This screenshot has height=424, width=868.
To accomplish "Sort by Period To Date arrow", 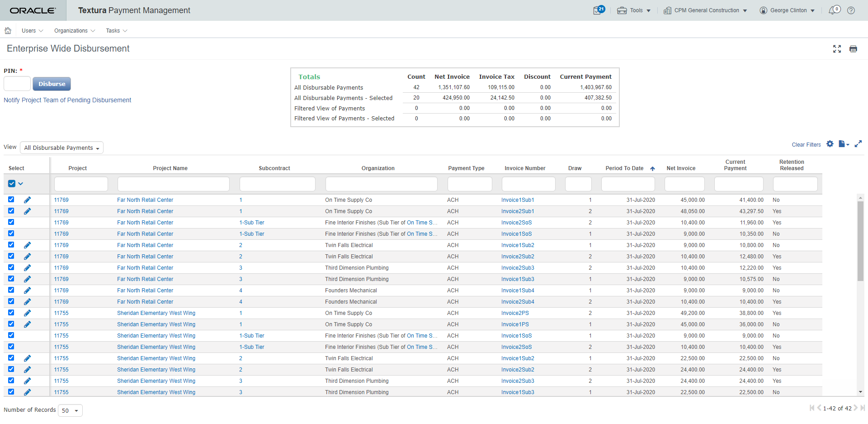I will click(652, 168).
